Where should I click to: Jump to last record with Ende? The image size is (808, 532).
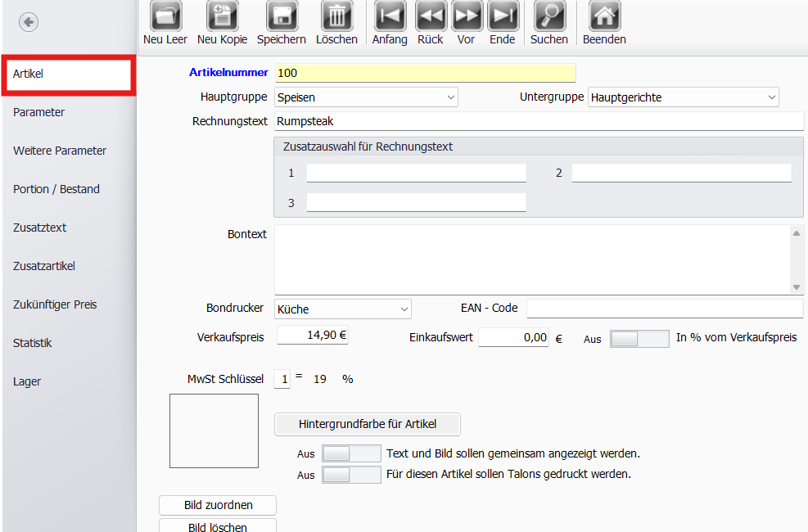tap(503, 16)
